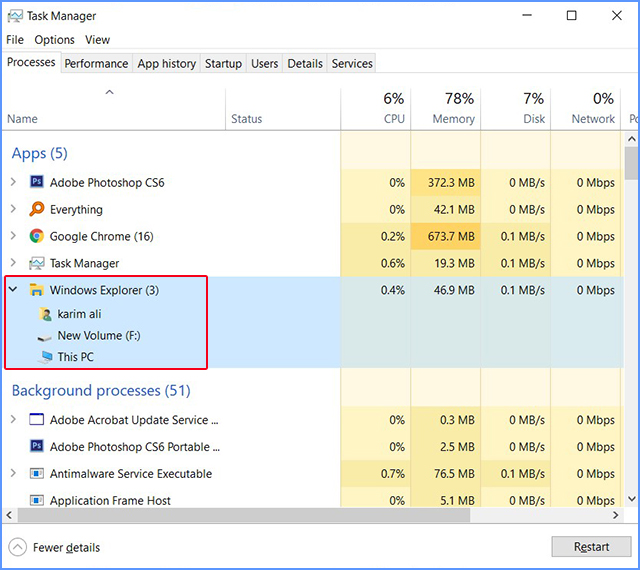The height and width of the screenshot is (570, 640).
Task: Select the karim ali window entry
Action: [x=79, y=314]
